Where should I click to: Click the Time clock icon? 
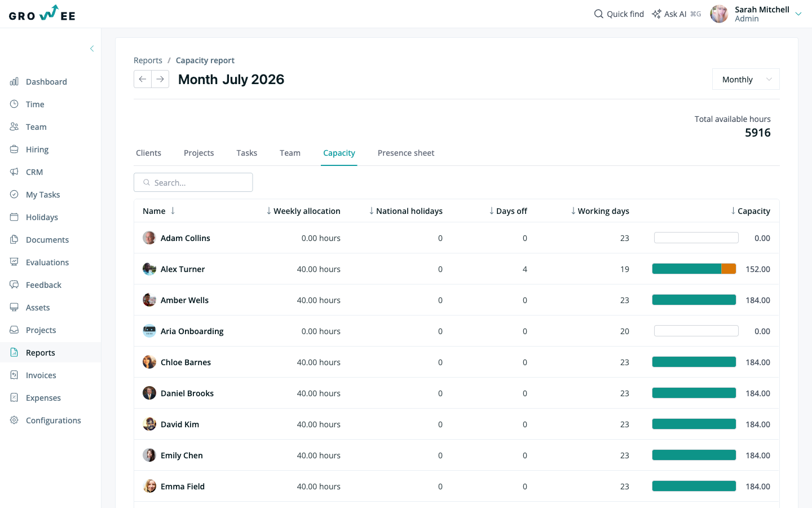(x=14, y=104)
